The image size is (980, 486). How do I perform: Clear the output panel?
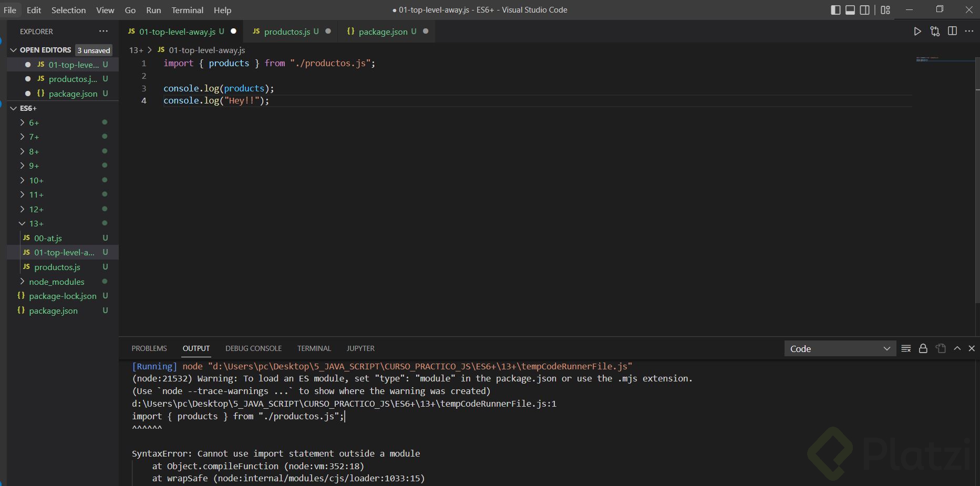point(906,349)
